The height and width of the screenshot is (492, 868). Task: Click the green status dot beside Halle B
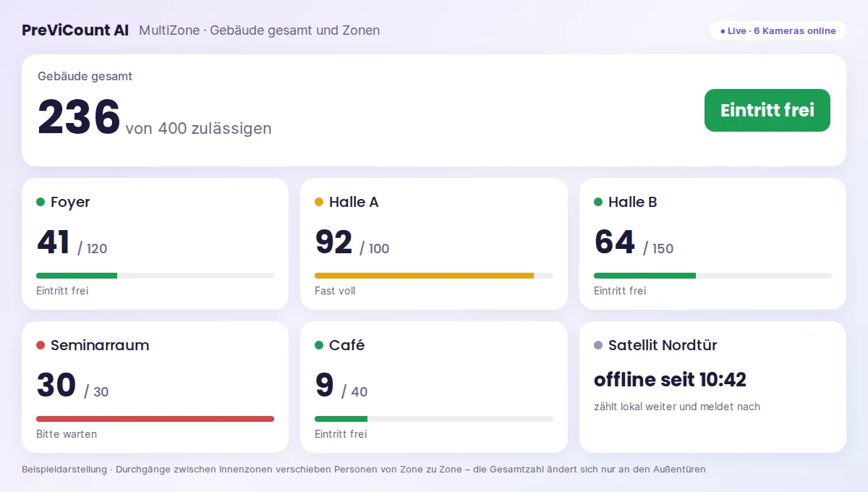pos(598,202)
